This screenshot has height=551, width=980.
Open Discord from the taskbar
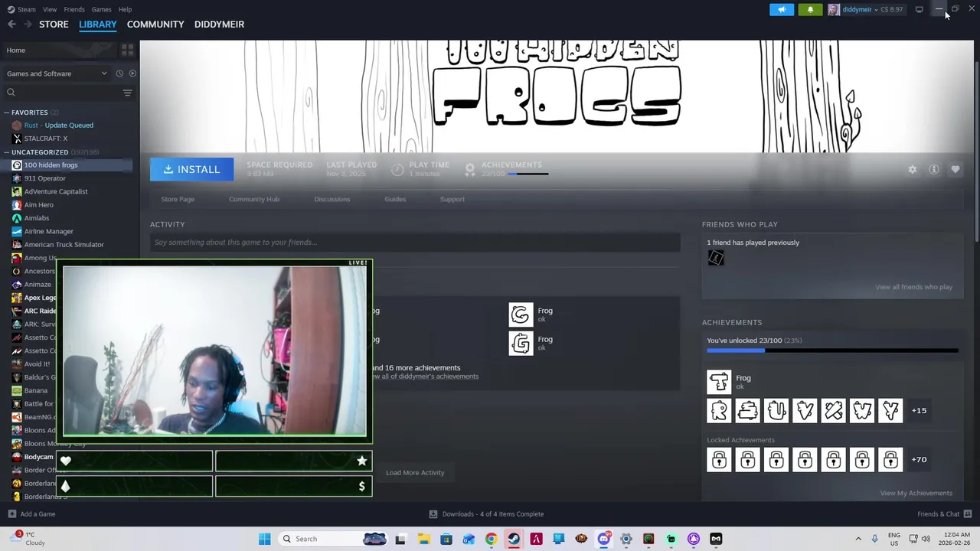coord(603,539)
